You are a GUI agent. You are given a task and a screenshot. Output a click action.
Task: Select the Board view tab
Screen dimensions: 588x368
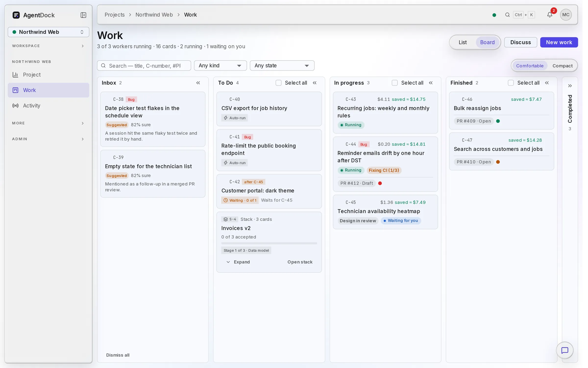coord(487,42)
